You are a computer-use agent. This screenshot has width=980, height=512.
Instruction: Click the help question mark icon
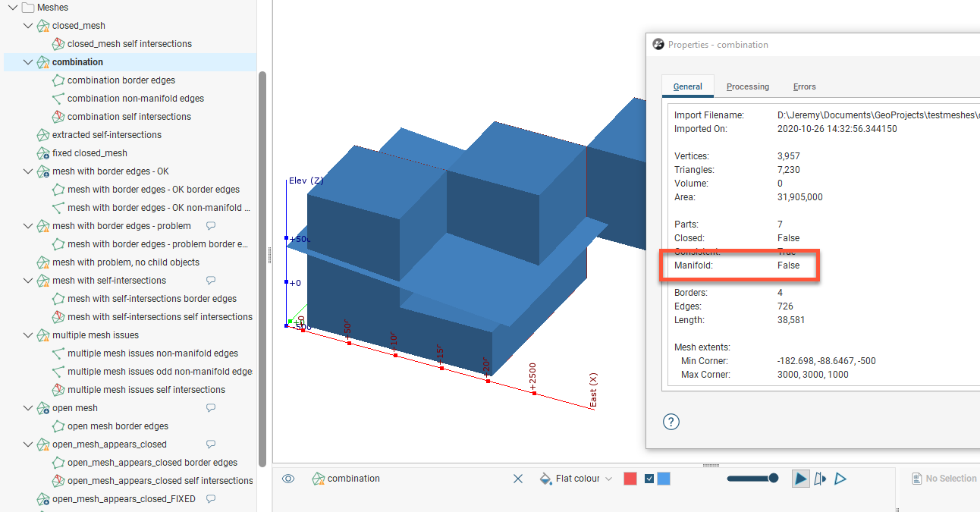[671, 422]
